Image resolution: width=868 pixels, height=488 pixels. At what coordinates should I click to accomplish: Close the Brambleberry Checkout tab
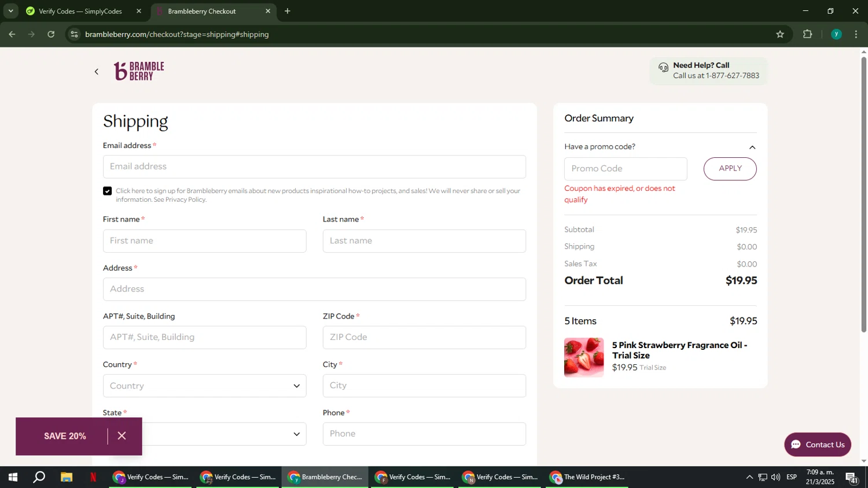[x=268, y=11]
